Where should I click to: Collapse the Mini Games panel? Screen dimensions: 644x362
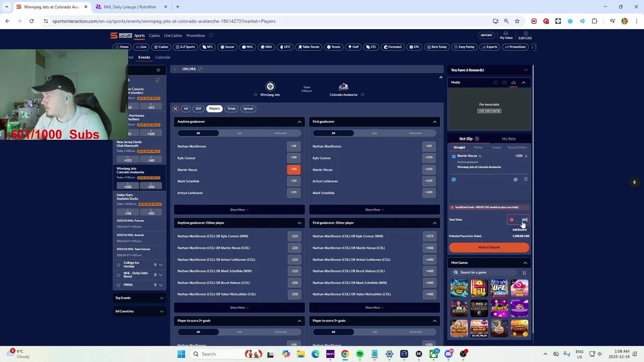coord(525,263)
